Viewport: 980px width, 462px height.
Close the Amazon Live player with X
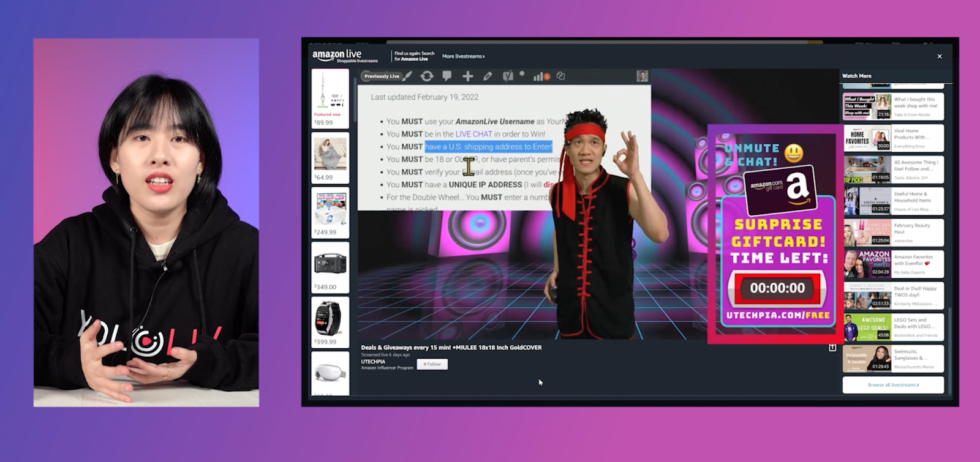(x=940, y=56)
